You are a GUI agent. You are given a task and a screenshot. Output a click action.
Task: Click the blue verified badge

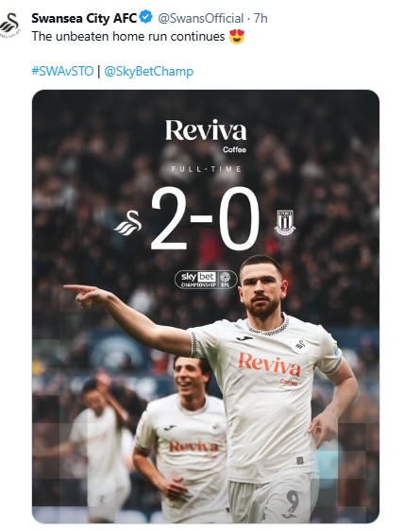click(146, 17)
